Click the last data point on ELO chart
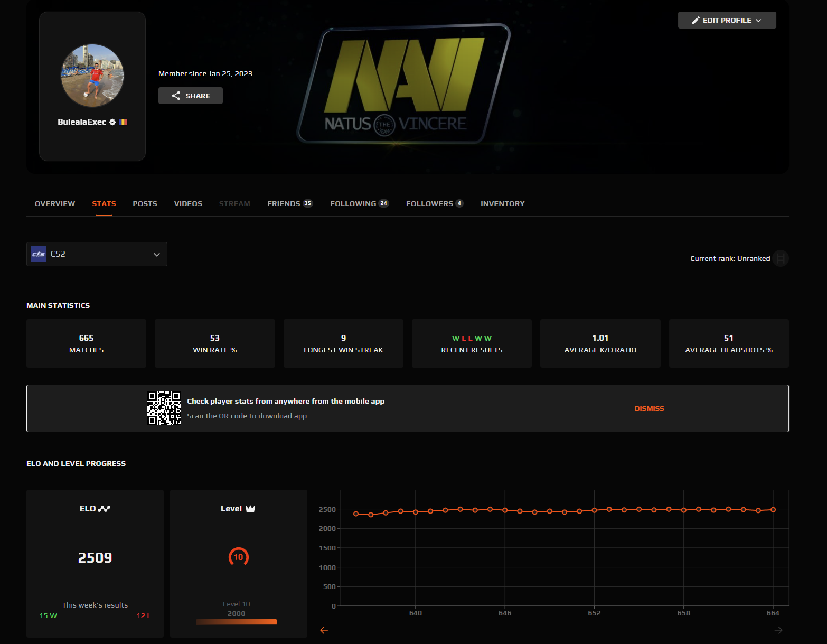Screen dimensions: 827x644 (x=773, y=510)
